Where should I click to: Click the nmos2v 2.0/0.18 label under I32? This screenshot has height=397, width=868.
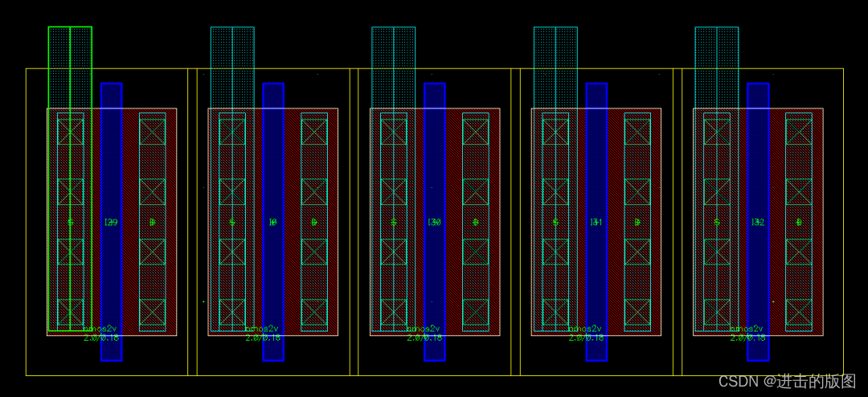point(748,333)
